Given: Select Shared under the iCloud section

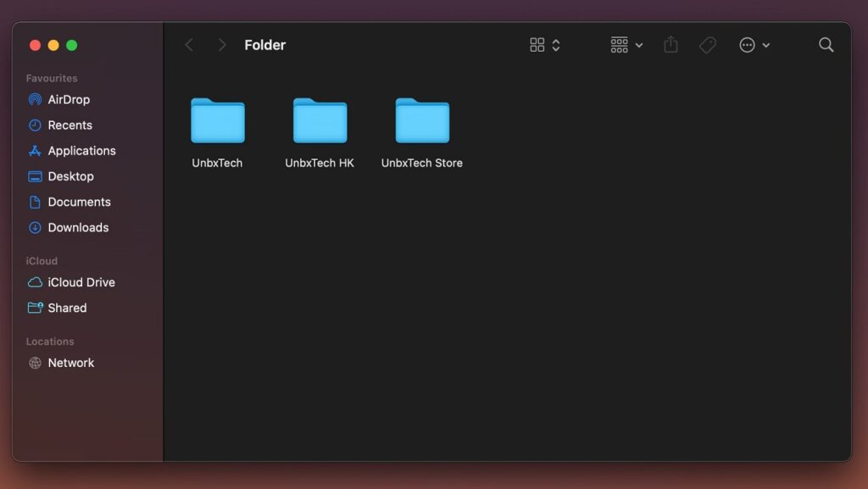Looking at the screenshot, I should pyautogui.click(x=67, y=308).
